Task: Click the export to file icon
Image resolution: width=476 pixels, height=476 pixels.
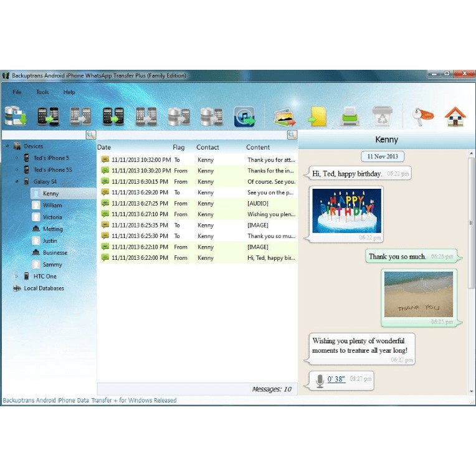Action: coord(318,117)
